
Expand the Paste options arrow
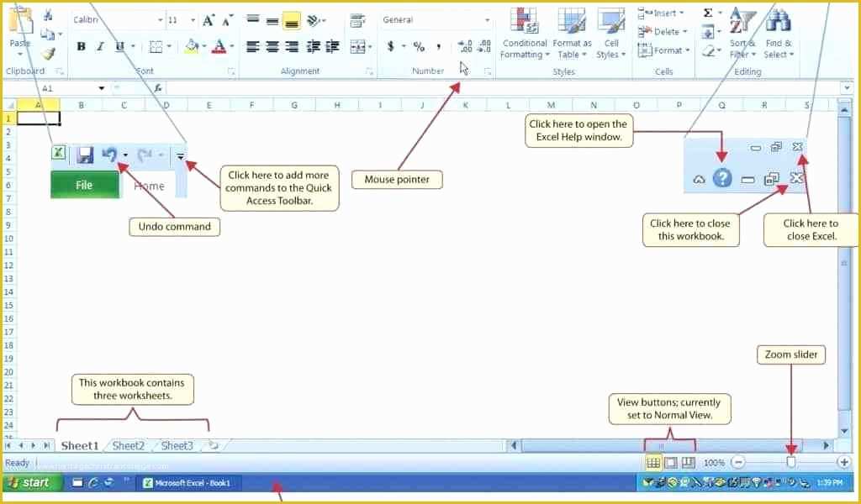pyautogui.click(x=20, y=55)
